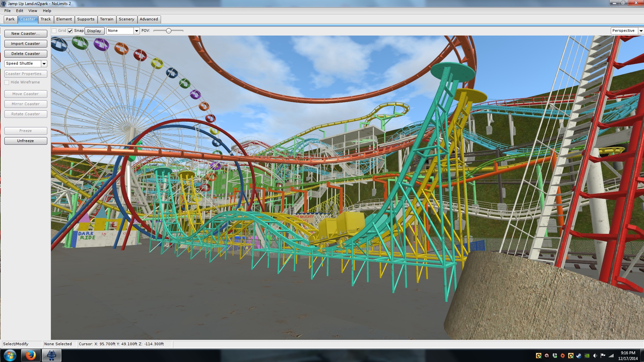Click the clock in the taskbar
The width and height of the screenshot is (644, 362).
tap(628, 355)
